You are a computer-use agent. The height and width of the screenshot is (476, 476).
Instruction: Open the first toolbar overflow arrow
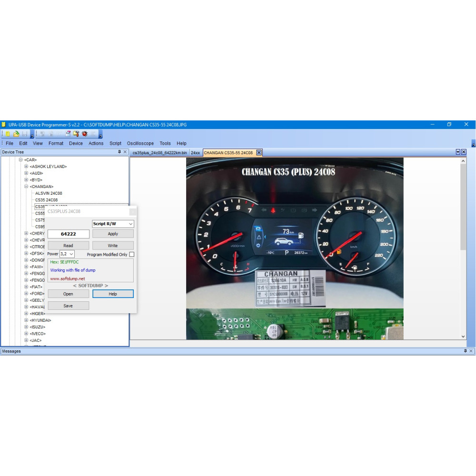32,135
